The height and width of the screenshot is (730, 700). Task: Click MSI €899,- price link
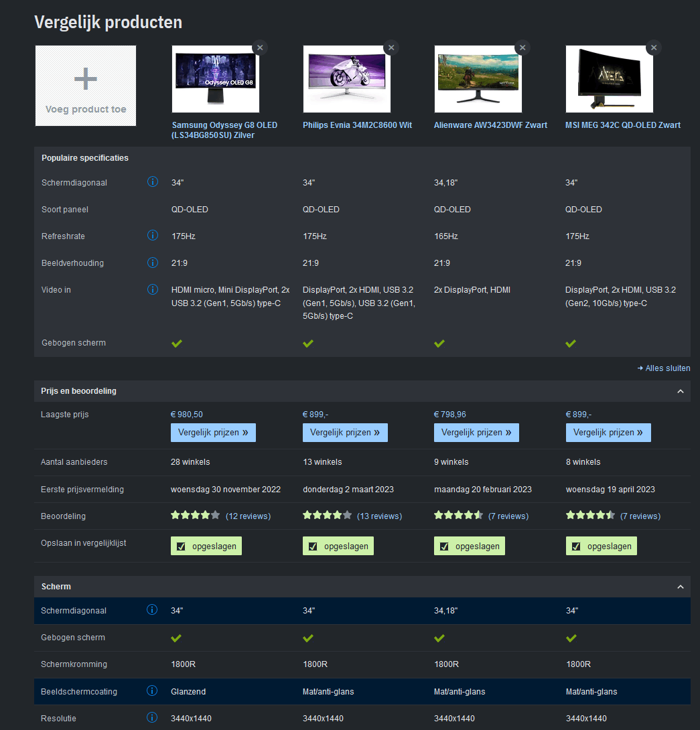tap(579, 415)
